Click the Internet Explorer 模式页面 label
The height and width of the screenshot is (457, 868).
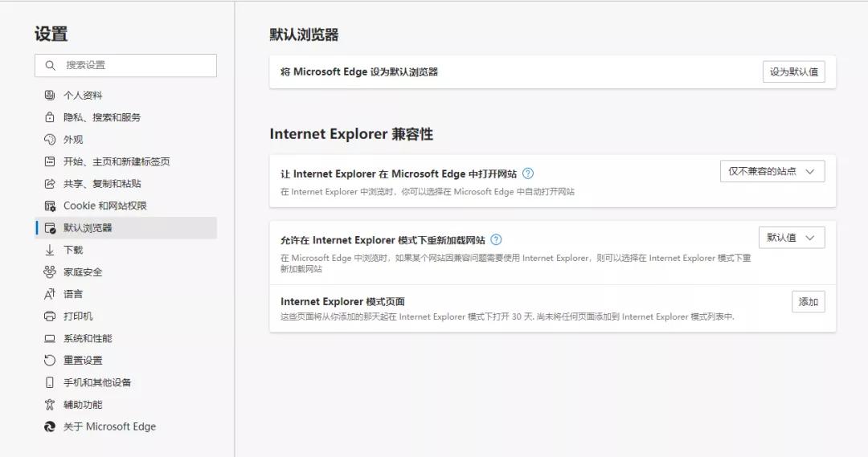point(342,301)
